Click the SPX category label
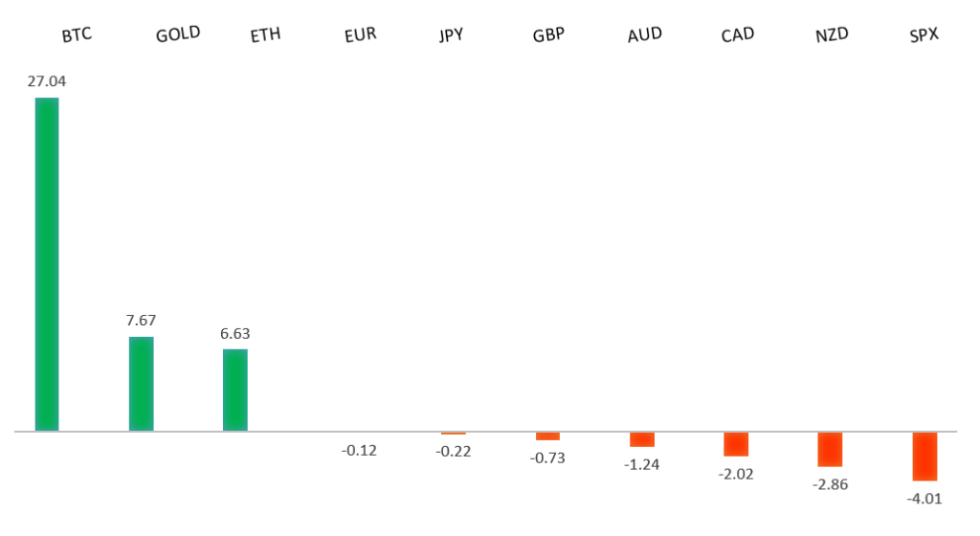Image resolution: width=980 pixels, height=536 pixels. [924, 35]
